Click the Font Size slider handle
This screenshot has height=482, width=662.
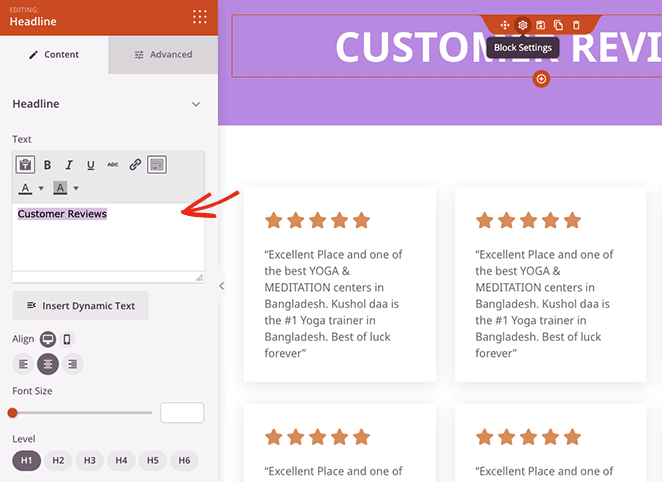(x=13, y=412)
